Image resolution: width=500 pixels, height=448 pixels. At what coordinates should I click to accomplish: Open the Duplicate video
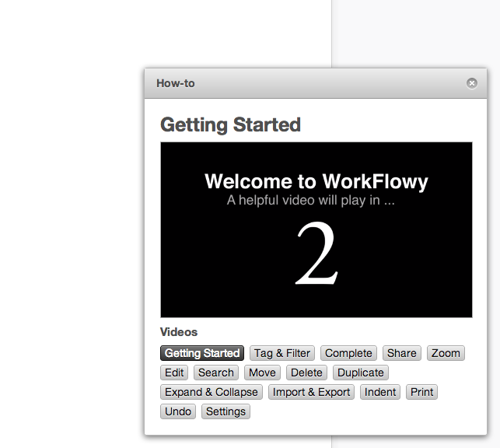361,373
